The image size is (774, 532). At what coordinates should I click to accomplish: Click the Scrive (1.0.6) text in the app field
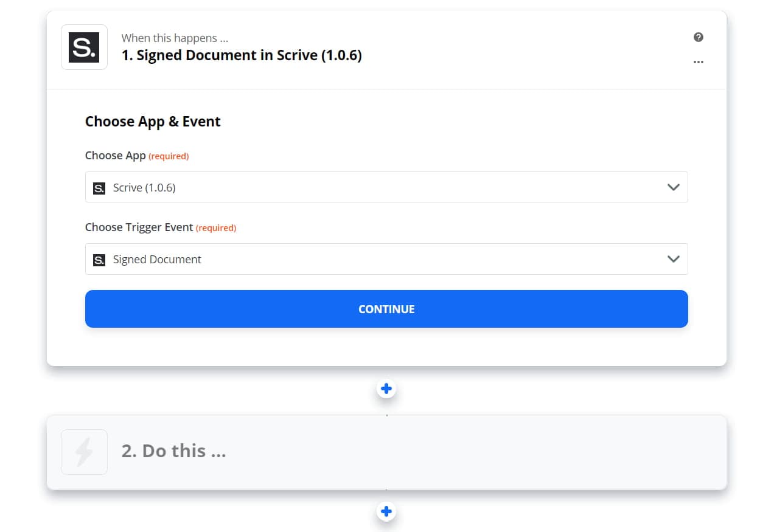[x=144, y=188]
